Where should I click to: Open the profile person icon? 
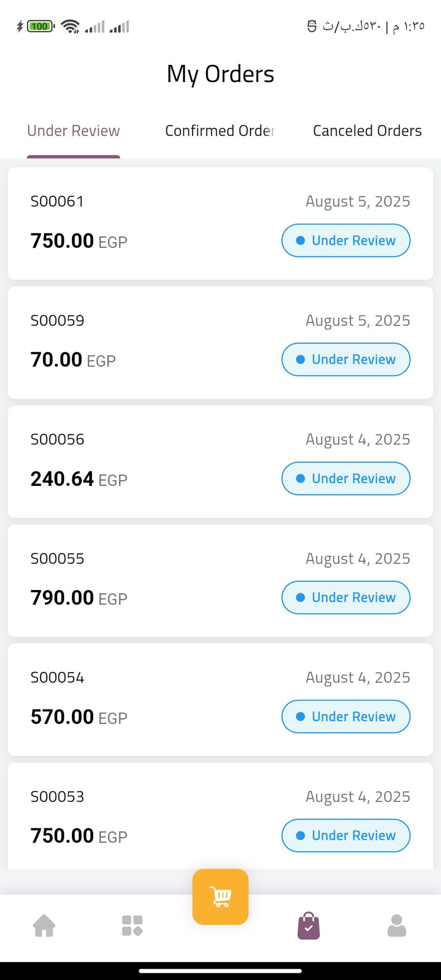tap(397, 925)
